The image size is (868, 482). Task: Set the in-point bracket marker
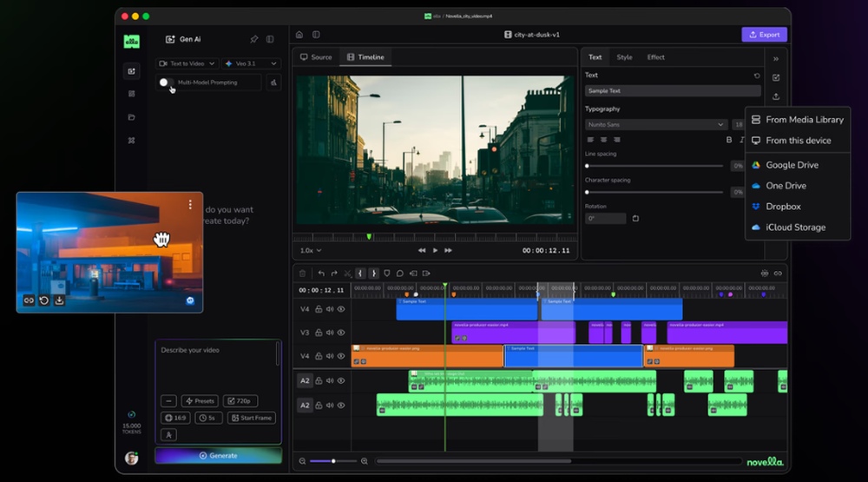coord(360,273)
